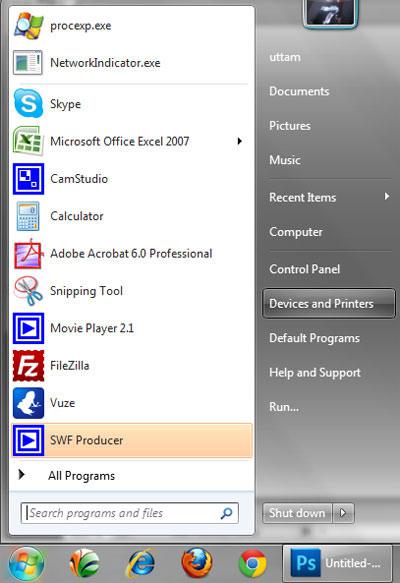Viewport: 400px width, 583px height.
Task: Click the Shut down button
Action: (x=297, y=513)
